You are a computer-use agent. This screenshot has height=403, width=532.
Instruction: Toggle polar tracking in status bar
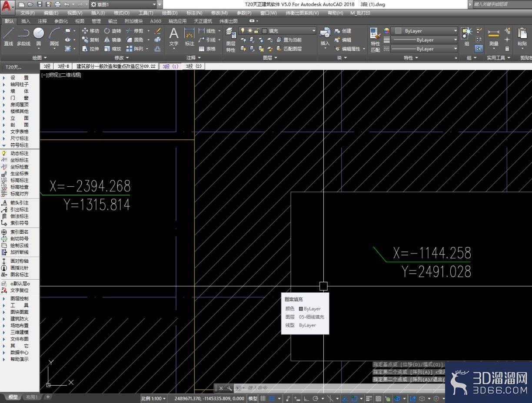316,398
